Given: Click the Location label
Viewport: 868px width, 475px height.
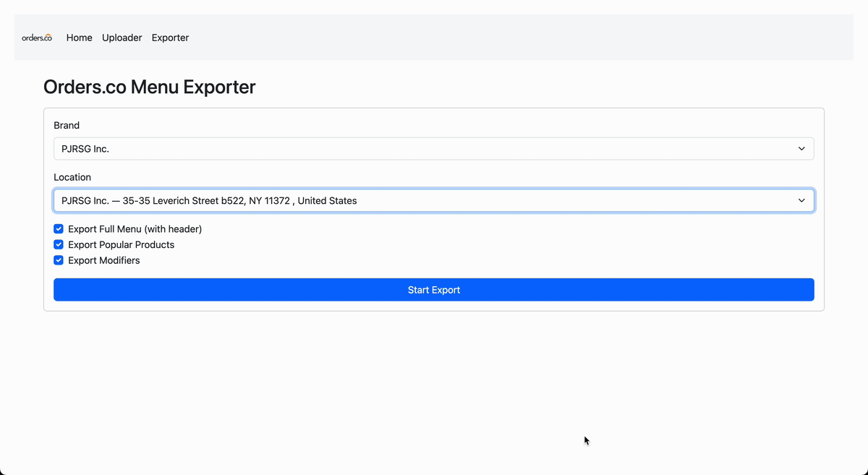Looking at the screenshot, I should pos(72,177).
